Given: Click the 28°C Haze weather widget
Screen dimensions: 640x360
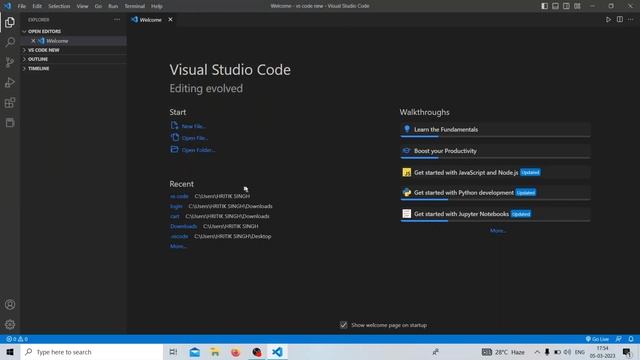Looking at the screenshot, I should [x=503, y=352].
